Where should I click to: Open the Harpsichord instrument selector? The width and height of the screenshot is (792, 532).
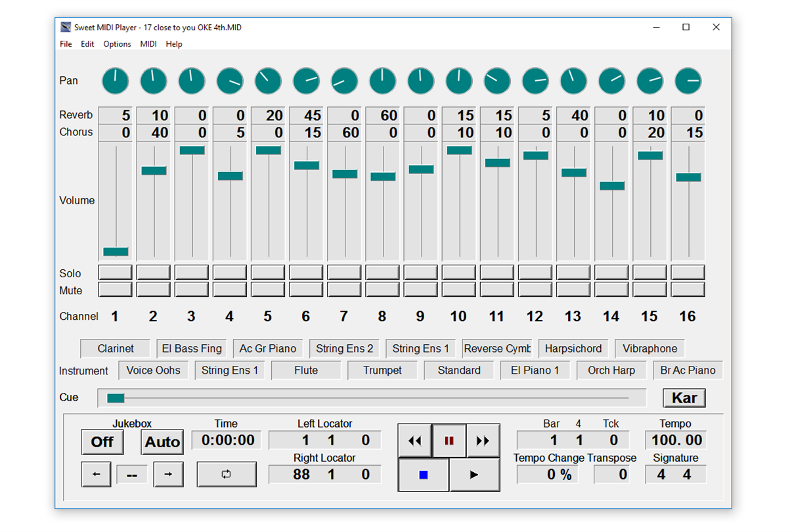point(573,349)
